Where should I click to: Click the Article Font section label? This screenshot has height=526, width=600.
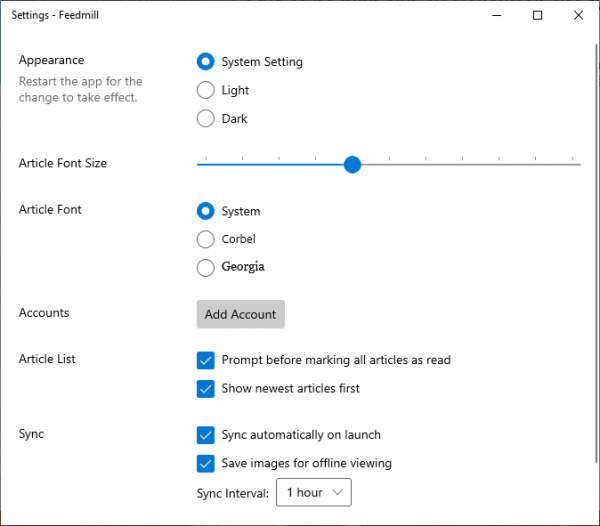coord(50,210)
